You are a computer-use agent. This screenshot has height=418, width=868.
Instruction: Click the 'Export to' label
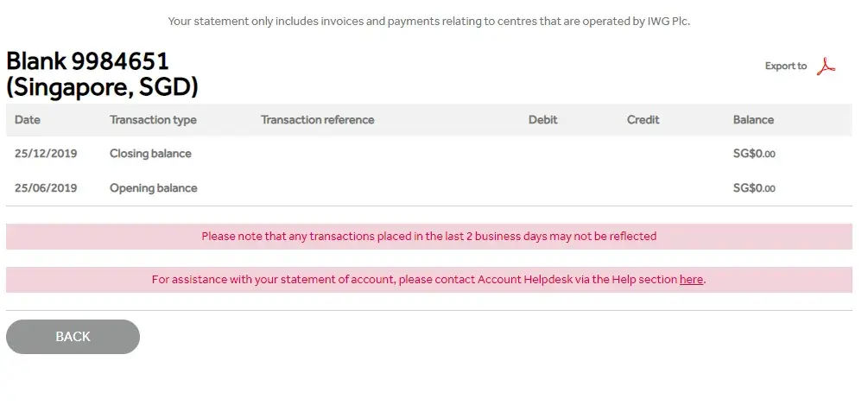pos(785,66)
